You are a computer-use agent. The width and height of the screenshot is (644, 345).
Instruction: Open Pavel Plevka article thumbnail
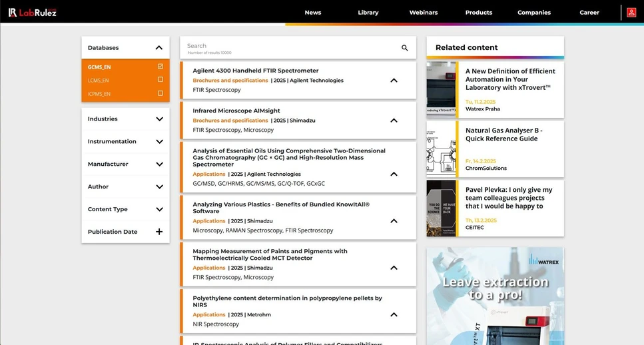pyautogui.click(x=441, y=208)
